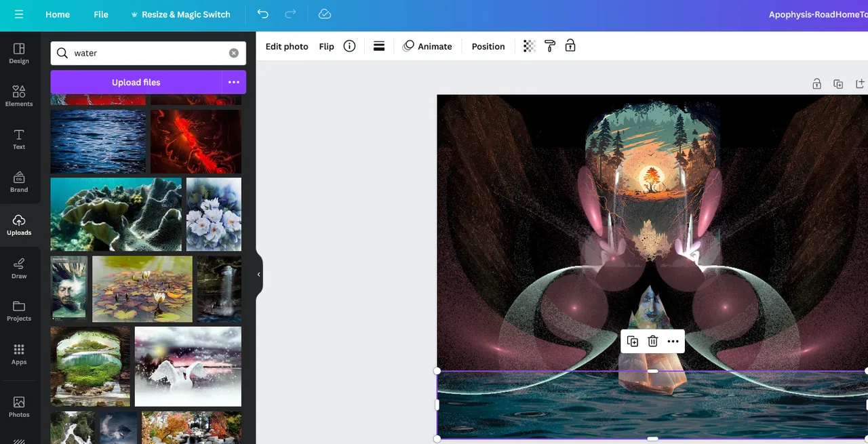Screen dimensions: 868x444
Task: Click the Upload files button
Action: coord(136,82)
